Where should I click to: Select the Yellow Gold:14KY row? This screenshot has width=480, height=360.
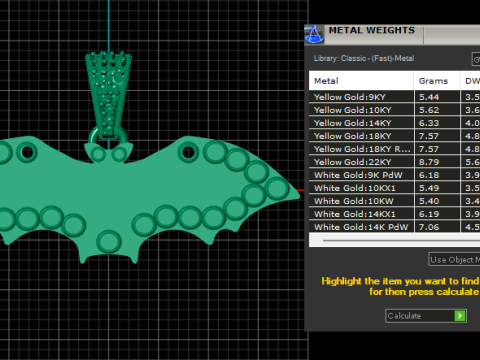[x=394, y=123]
